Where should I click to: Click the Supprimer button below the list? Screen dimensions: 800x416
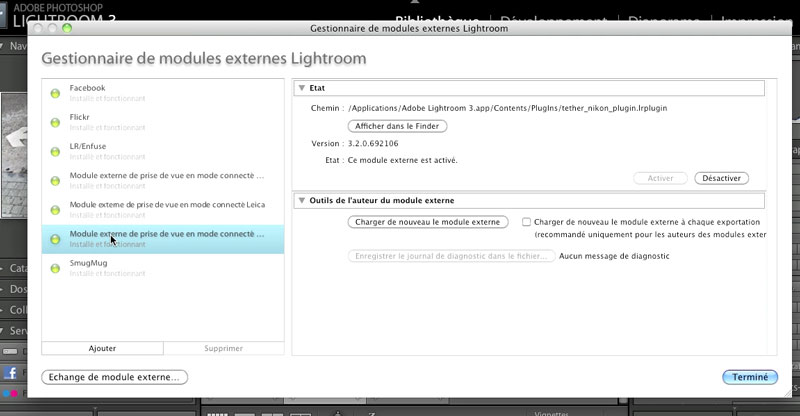pyautogui.click(x=223, y=348)
